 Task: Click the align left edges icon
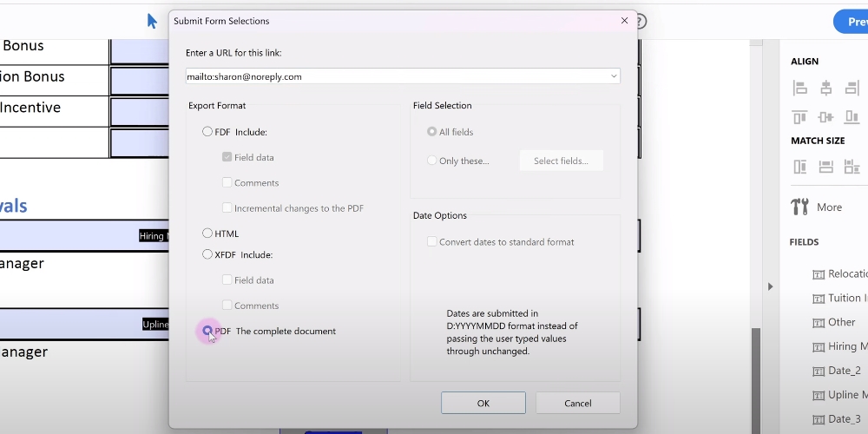pos(799,88)
